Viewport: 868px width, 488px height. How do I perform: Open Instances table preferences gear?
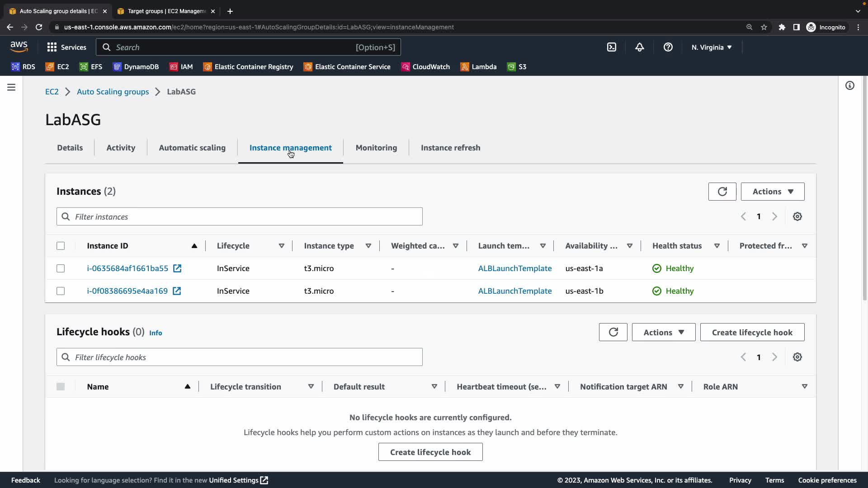(797, 216)
